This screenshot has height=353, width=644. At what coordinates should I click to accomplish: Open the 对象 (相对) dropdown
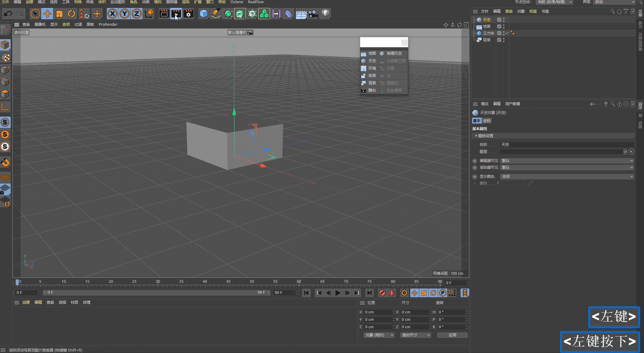pyautogui.click(x=379, y=334)
